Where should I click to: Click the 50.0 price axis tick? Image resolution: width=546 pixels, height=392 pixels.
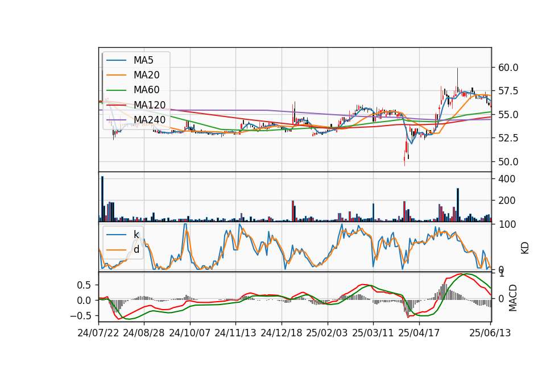(x=508, y=162)
